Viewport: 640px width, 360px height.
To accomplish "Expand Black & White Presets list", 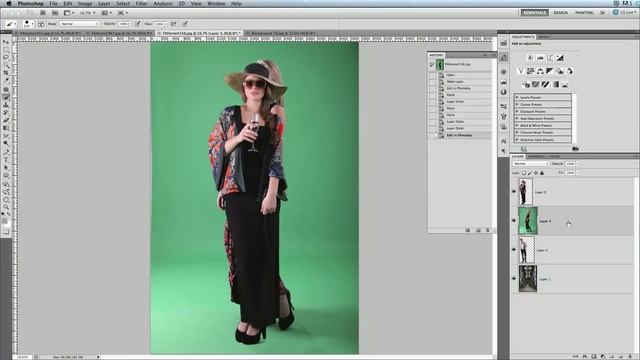I will (x=517, y=125).
